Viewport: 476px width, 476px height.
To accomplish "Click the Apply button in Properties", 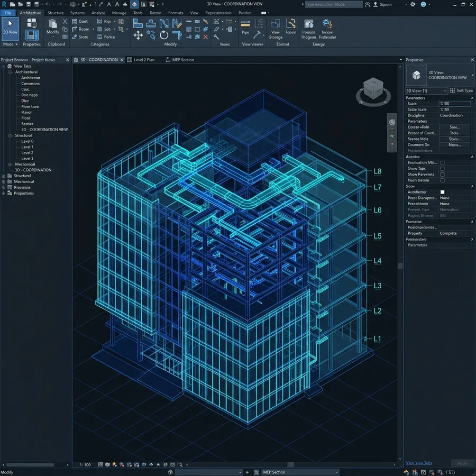I will [462, 463].
